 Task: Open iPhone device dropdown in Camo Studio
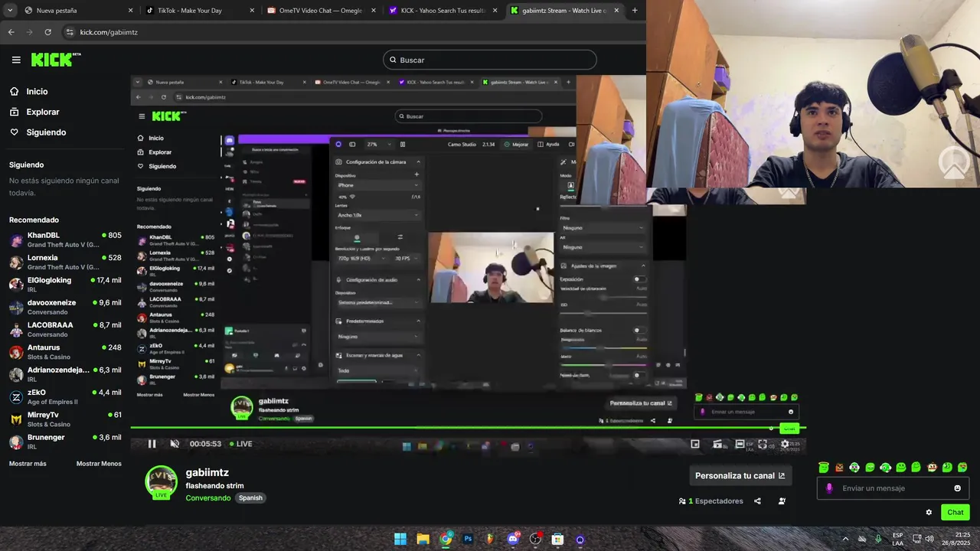point(378,185)
